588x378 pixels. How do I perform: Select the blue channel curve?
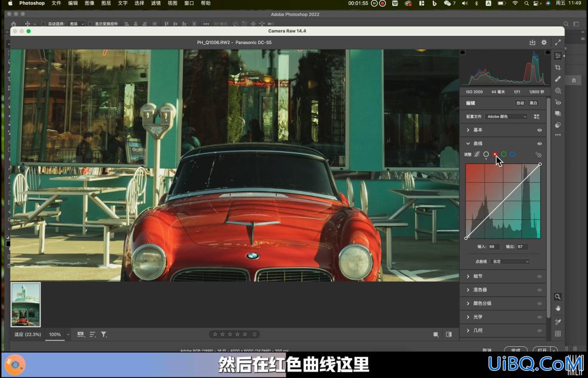coord(512,154)
